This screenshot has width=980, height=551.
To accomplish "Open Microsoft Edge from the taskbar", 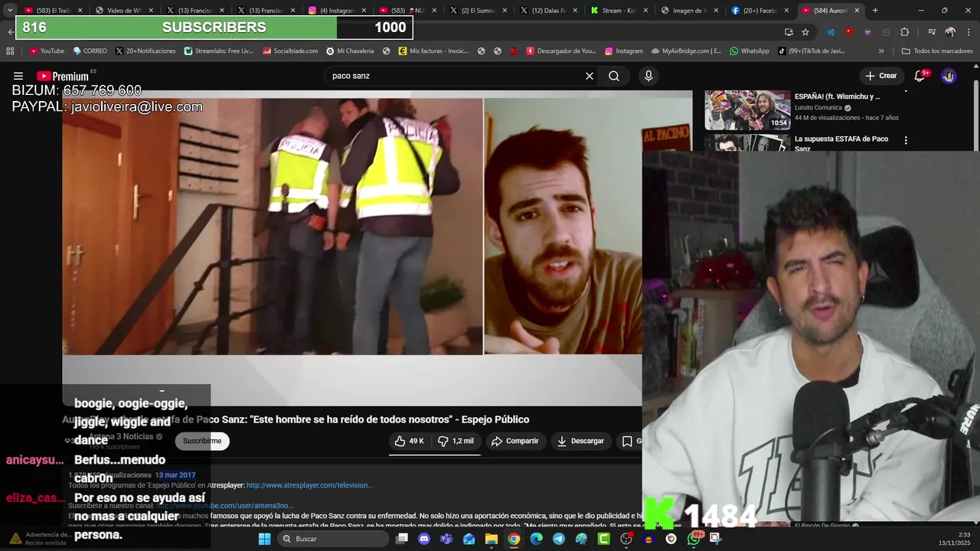I will 536,539.
